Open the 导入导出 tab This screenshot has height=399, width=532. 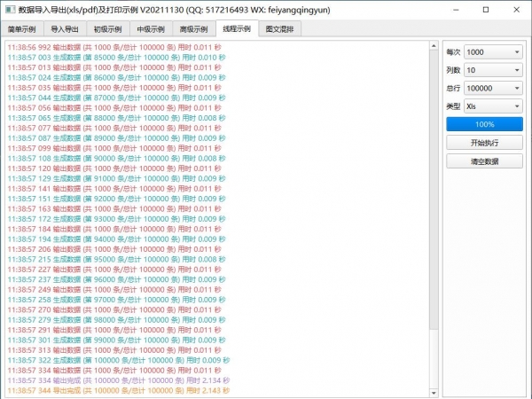tap(66, 29)
